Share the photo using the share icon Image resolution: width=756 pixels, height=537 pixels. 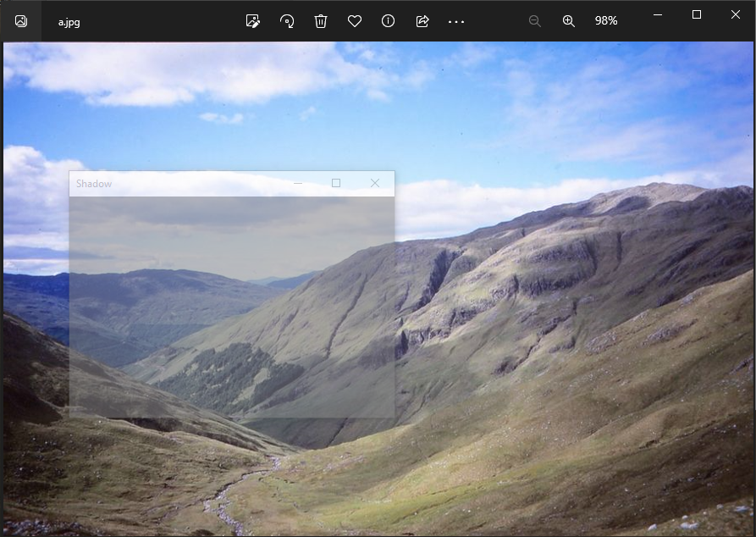click(x=422, y=21)
